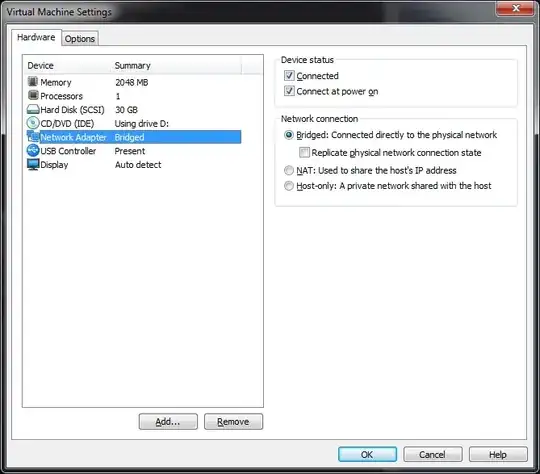This screenshot has height=474, width=540.
Task: Click the 30 GB summary value
Action: (126, 110)
